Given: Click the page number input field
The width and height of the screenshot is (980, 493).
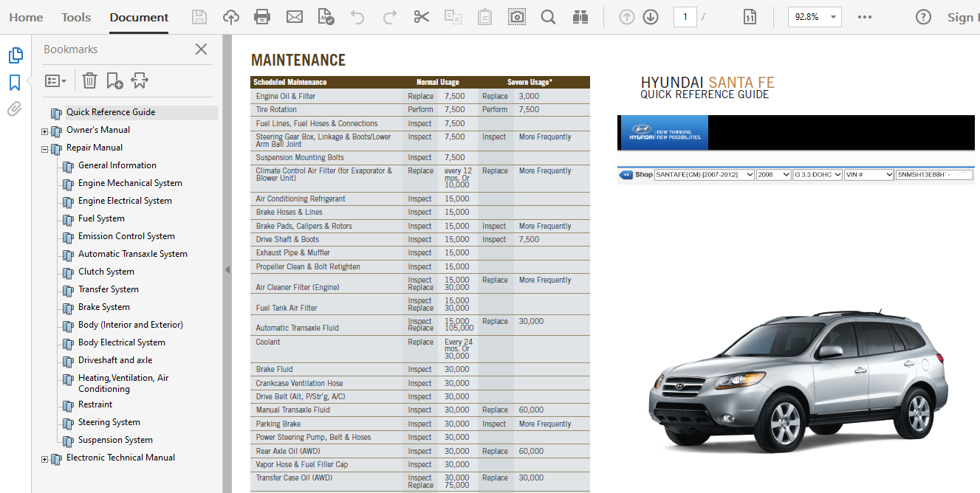Looking at the screenshot, I should coord(685,17).
